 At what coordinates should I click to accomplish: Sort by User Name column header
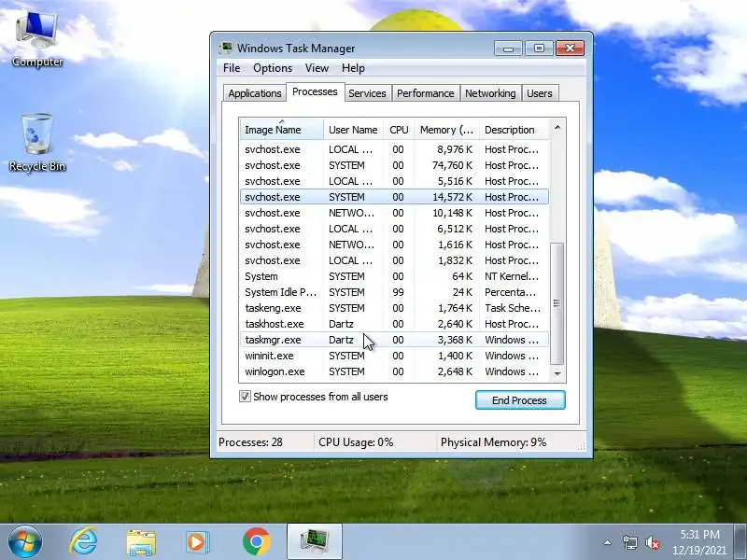(x=353, y=130)
